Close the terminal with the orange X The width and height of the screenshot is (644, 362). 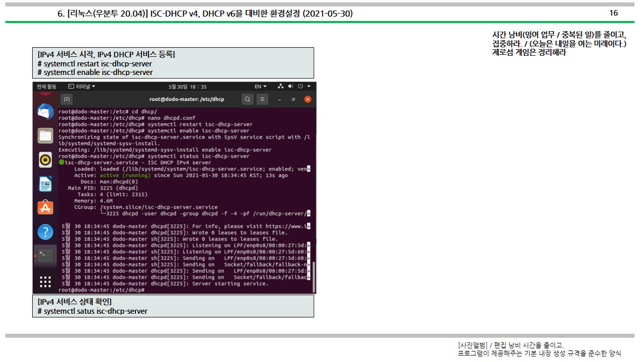point(307,99)
